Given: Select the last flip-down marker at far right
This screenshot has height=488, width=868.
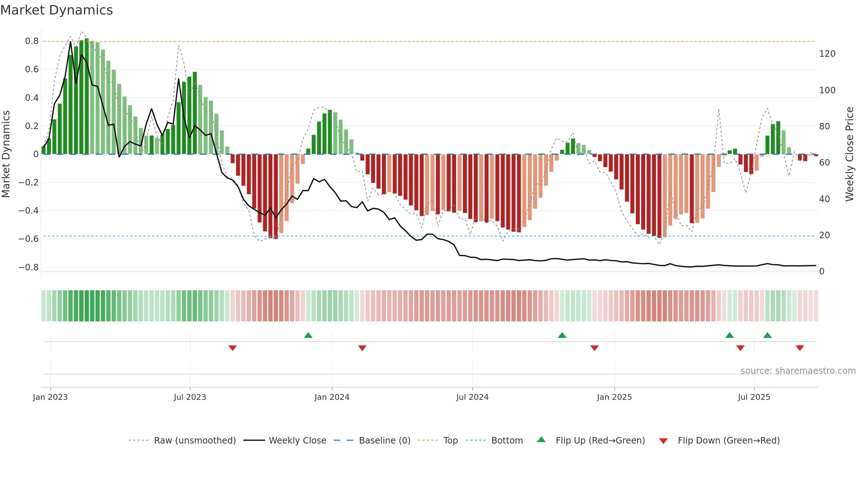Looking at the screenshot, I should pos(800,348).
